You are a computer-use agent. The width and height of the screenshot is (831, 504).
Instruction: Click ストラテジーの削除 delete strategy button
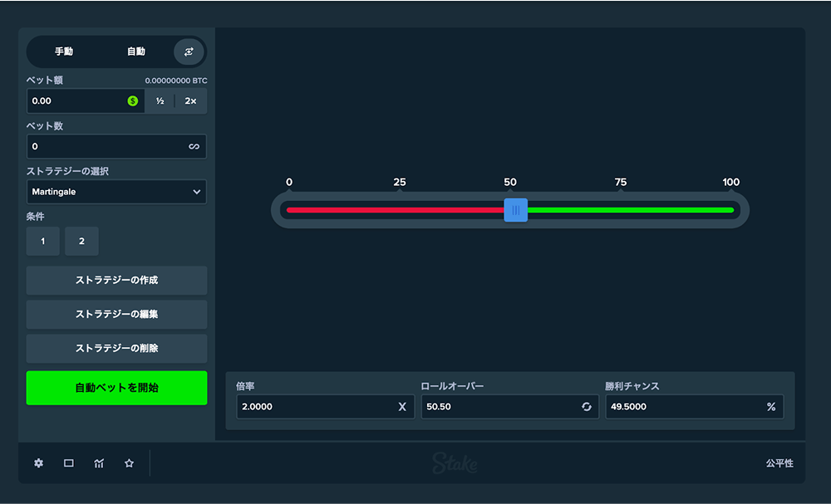click(116, 348)
